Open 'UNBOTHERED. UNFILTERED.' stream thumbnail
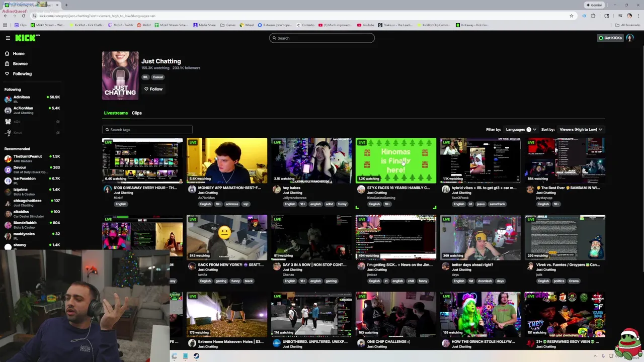The width and height of the screenshot is (644, 362). [311, 314]
